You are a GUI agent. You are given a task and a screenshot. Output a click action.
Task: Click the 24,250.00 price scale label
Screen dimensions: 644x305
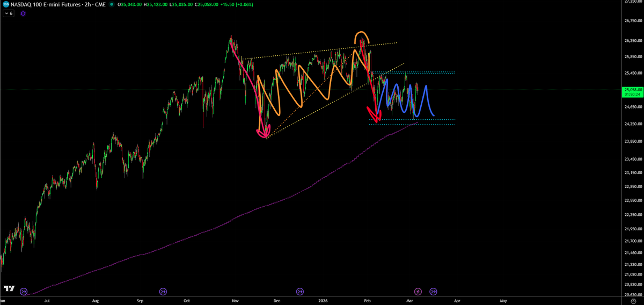tap(633, 124)
